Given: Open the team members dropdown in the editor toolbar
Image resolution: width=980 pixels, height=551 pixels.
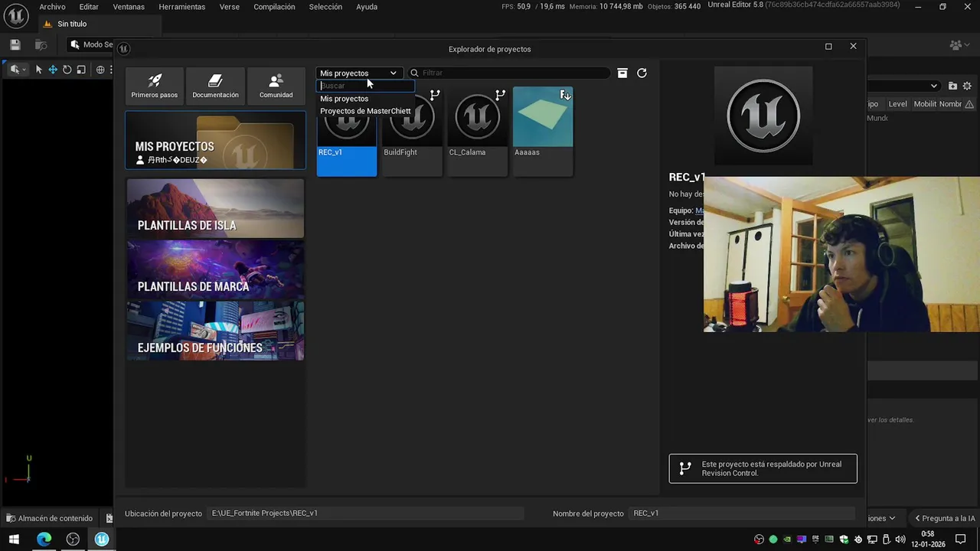Looking at the screenshot, I should (960, 45).
